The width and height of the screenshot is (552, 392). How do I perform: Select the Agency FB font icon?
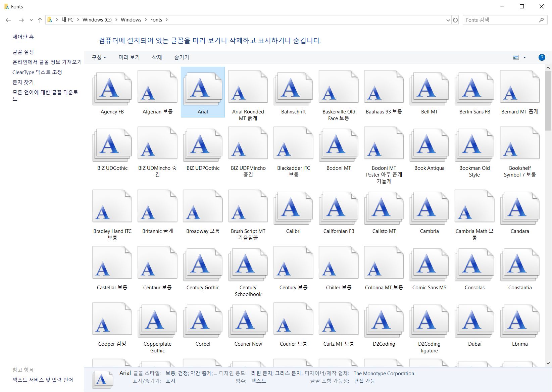(x=112, y=88)
